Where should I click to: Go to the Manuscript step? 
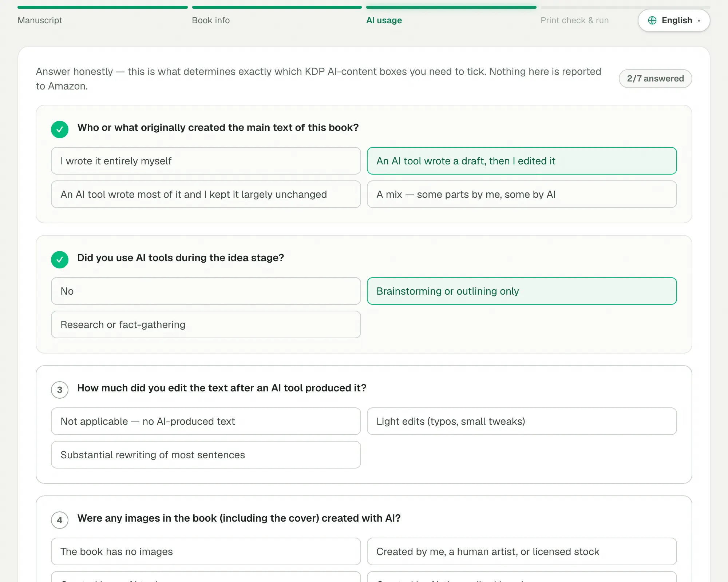(40, 20)
